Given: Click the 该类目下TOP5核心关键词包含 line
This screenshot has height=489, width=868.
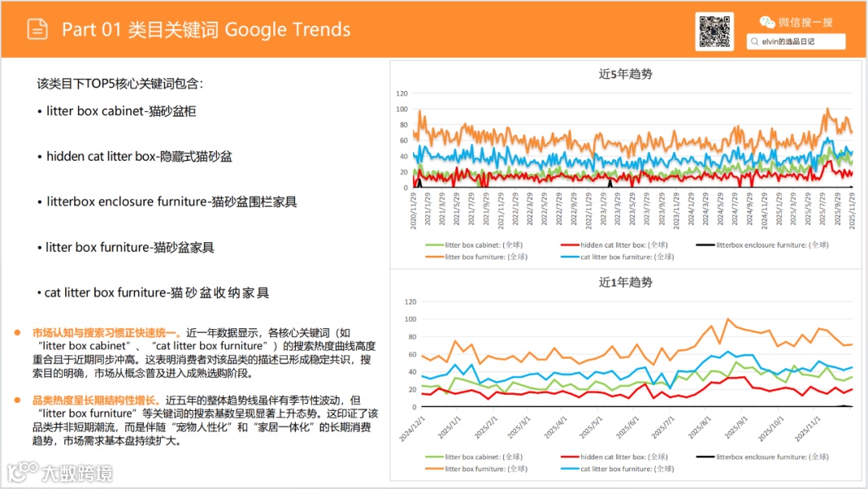Looking at the screenshot, I should [x=120, y=84].
